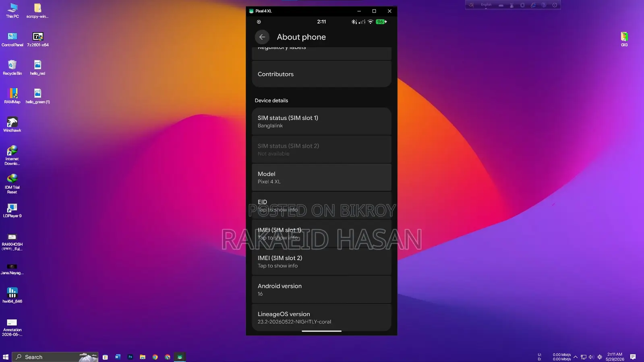Select the IDM Trial Reset icon
This screenshot has height=362, width=644.
coord(12,184)
